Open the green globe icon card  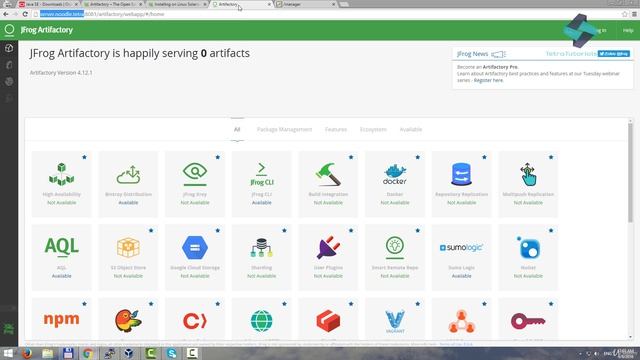[262, 320]
